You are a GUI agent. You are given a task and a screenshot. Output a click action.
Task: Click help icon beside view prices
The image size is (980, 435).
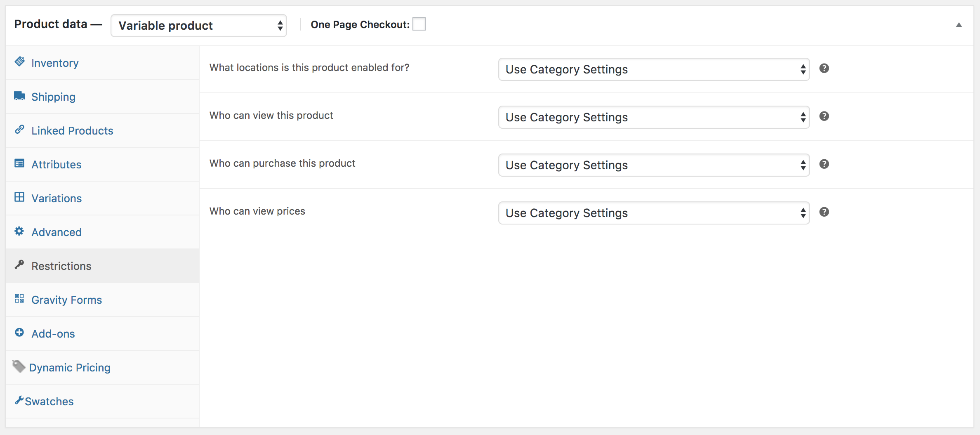tap(824, 212)
